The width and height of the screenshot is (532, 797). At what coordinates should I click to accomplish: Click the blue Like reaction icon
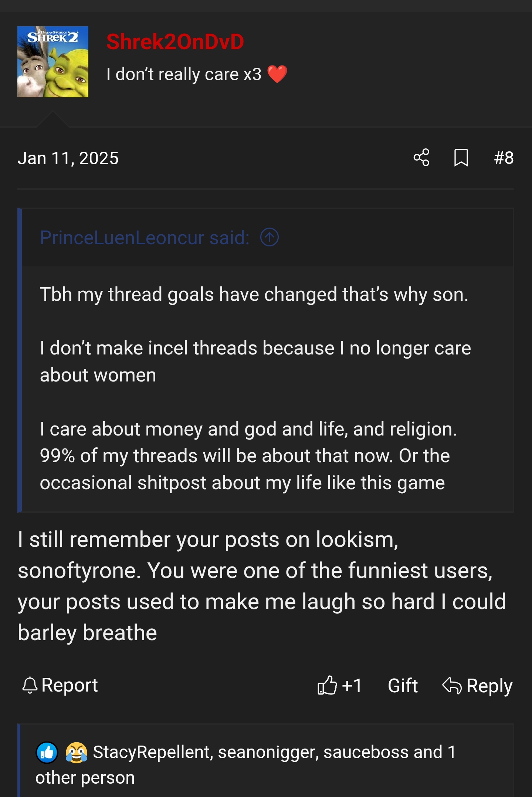47,753
